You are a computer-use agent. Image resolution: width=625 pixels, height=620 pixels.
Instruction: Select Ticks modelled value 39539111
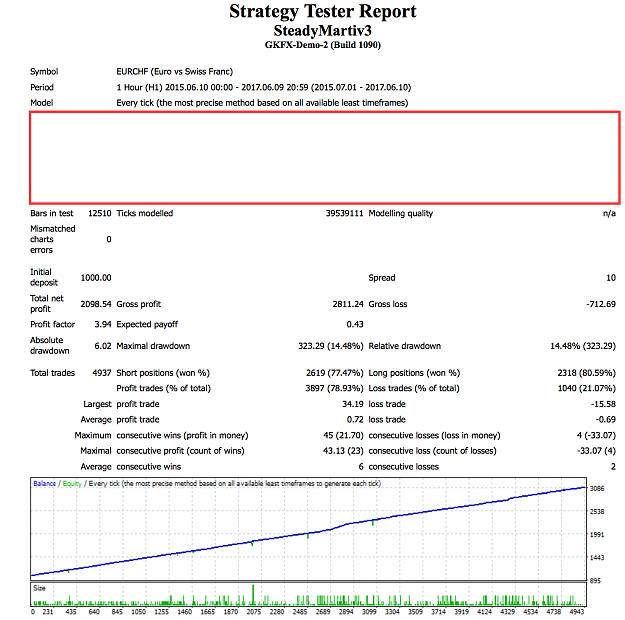344,213
